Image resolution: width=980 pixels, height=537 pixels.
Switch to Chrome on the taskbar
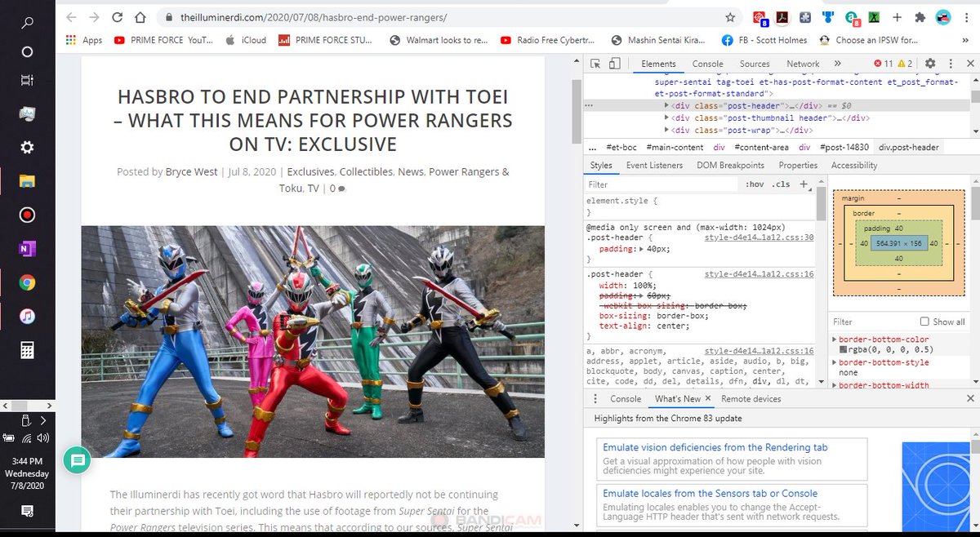[x=26, y=282]
